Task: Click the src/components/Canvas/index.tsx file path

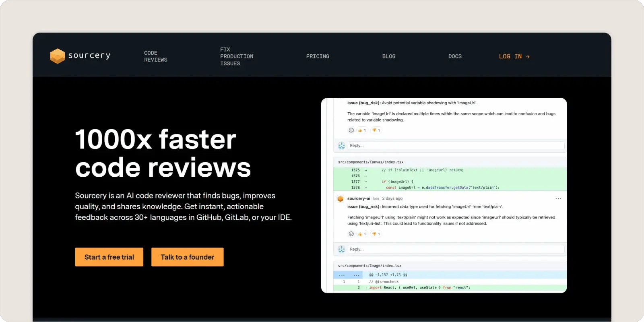Action: point(371,162)
